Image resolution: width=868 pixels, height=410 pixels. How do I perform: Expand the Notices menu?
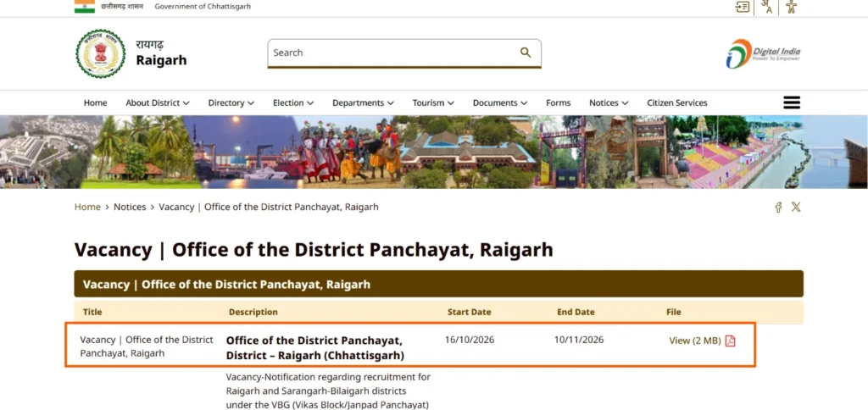pos(609,102)
